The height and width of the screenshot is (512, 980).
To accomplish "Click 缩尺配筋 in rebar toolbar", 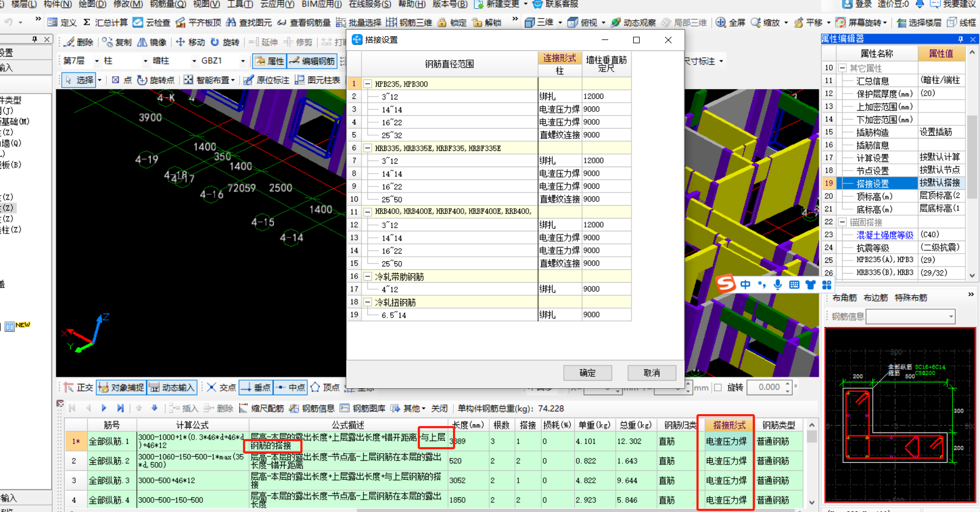I will tap(261, 408).
